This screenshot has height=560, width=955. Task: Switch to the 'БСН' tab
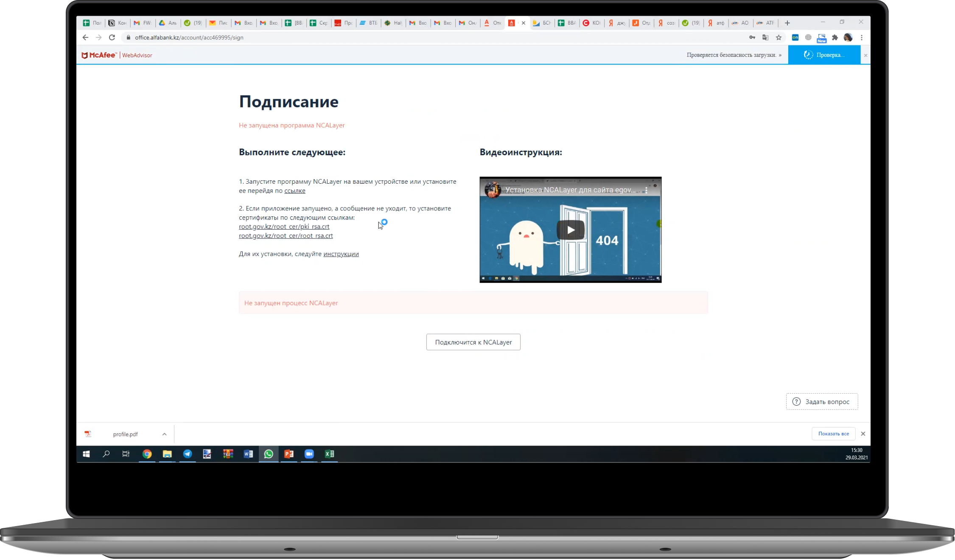coord(541,23)
